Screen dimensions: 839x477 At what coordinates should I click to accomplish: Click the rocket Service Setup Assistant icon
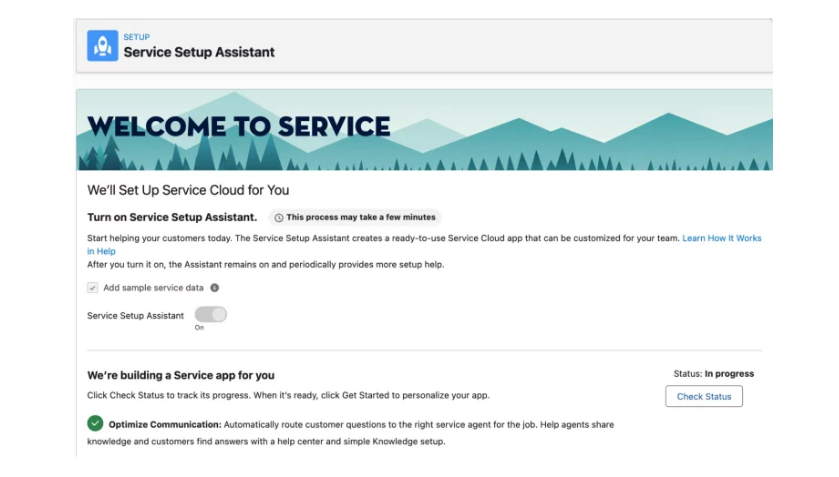pyautogui.click(x=102, y=46)
